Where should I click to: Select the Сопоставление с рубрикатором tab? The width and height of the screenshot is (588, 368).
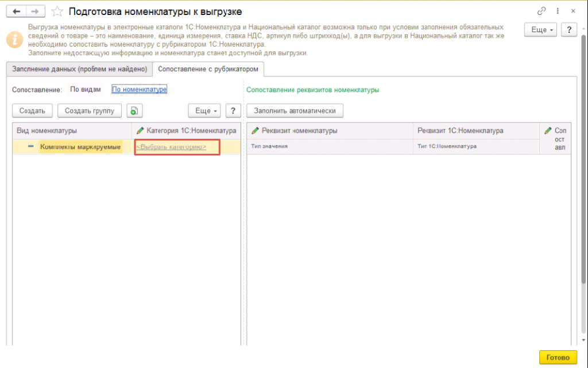208,69
